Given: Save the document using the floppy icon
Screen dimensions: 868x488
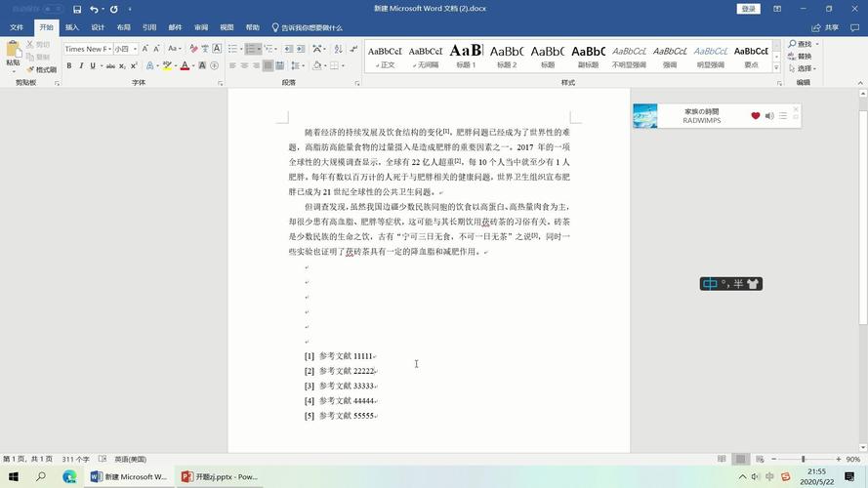Looking at the screenshot, I should point(77,10).
